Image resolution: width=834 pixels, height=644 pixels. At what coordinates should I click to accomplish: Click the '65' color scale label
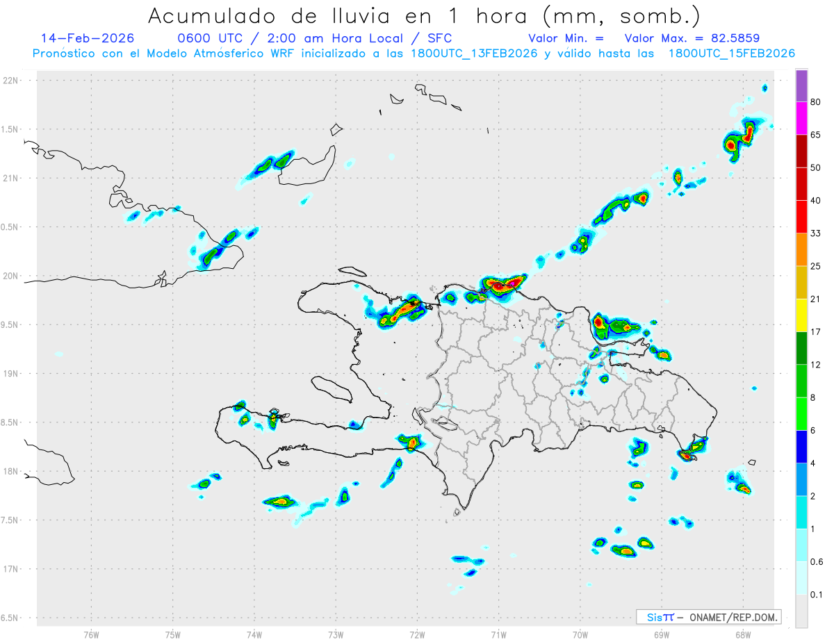tap(816, 135)
